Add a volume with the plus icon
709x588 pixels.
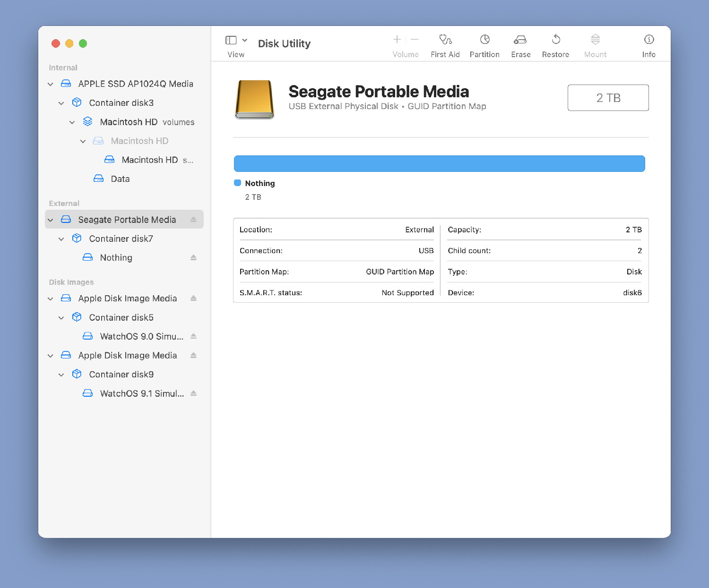click(x=397, y=39)
